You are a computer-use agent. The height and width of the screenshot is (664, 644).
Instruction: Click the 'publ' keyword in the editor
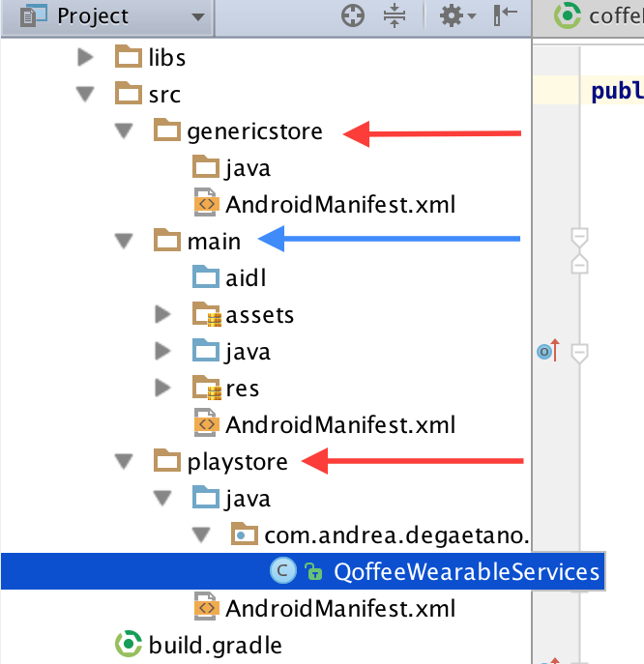tap(617, 91)
